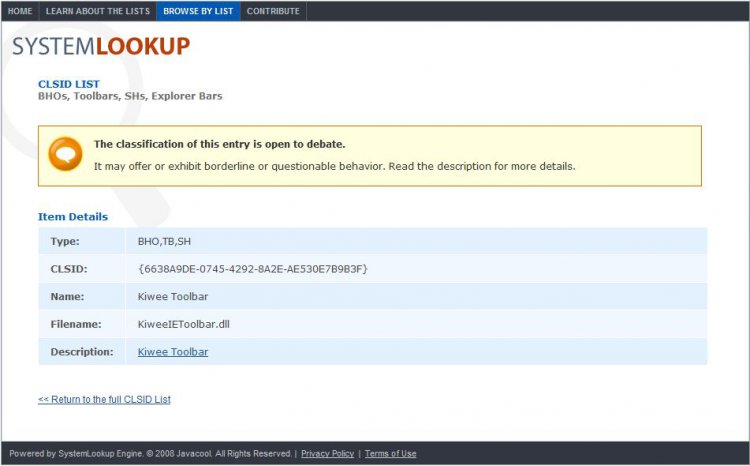Click the Item Details heading
750x466 pixels.
tap(73, 217)
